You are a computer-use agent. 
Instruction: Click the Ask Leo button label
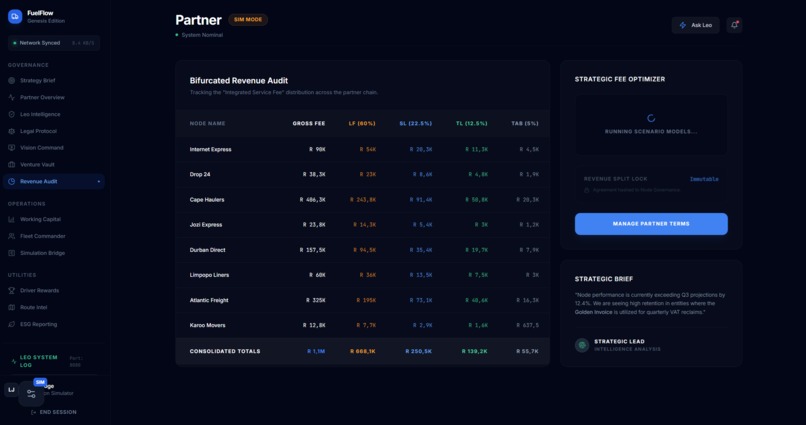pyautogui.click(x=702, y=25)
